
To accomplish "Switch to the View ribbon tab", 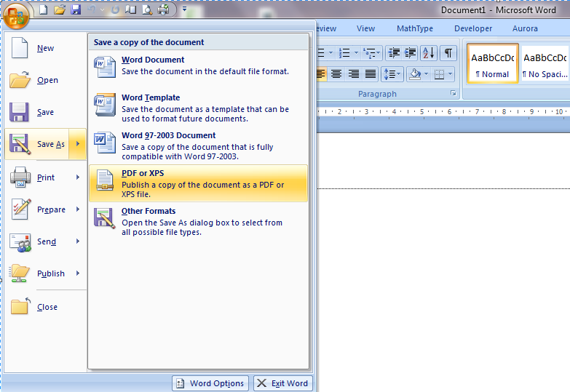I will point(365,28).
